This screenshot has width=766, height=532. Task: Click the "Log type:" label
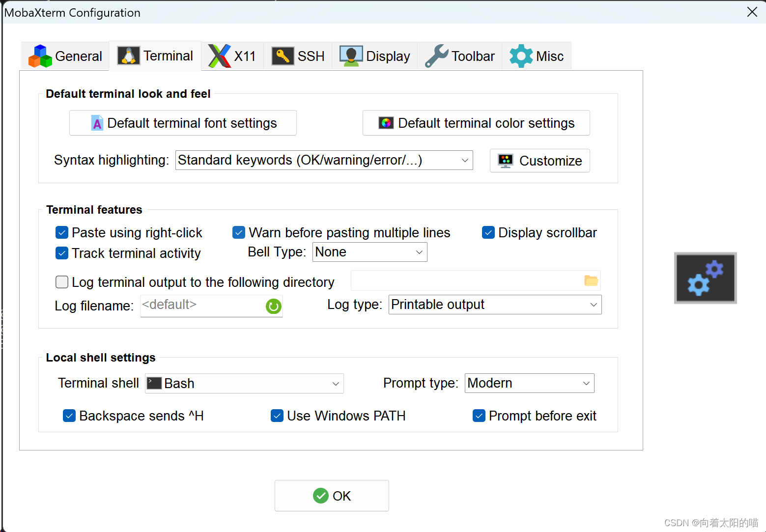(x=355, y=305)
